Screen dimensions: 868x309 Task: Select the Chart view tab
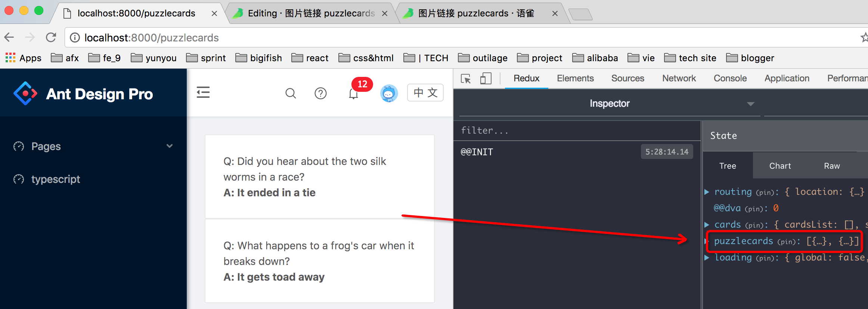click(780, 166)
